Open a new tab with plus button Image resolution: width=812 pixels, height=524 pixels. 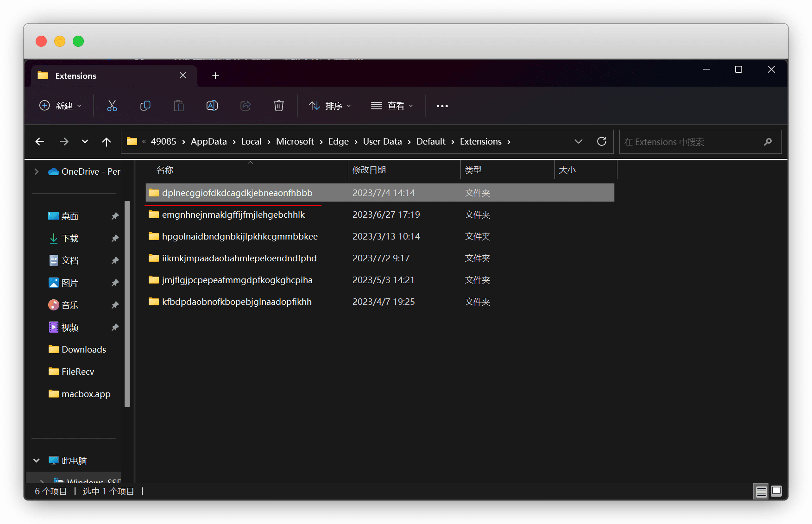(215, 76)
